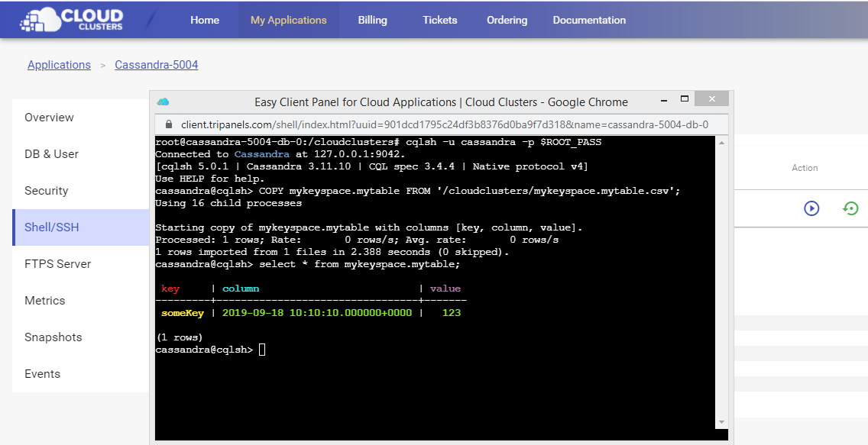Click the Cloud Clusters logo
Viewport: 868px width, 445px height.
71,19
